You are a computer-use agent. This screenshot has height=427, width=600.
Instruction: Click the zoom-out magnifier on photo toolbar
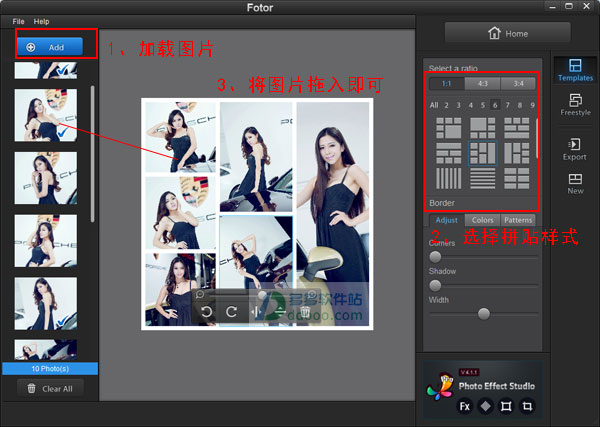(x=199, y=294)
